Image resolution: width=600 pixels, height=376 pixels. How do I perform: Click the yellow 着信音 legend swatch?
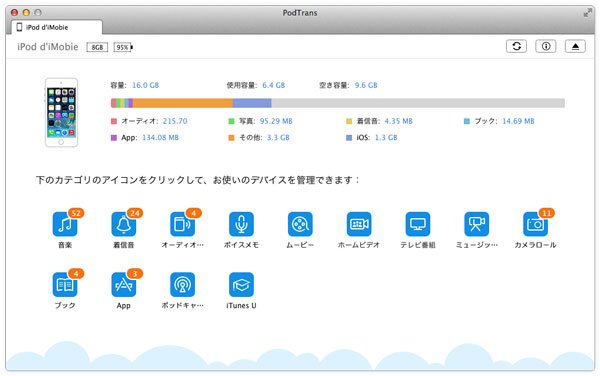tap(349, 121)
